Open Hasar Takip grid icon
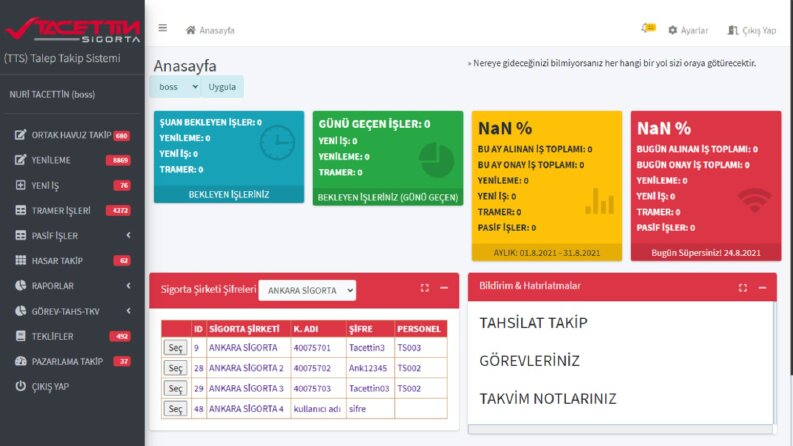Screen dimensions: 793x446 click(x=20, y=260)
